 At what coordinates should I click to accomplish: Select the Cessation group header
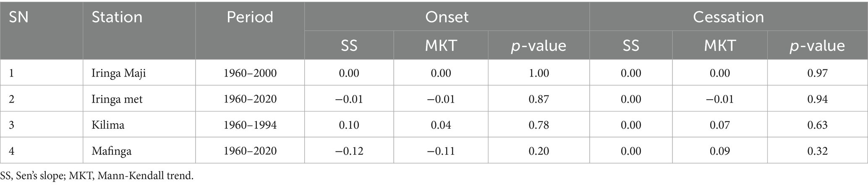(x=728, y=17)
